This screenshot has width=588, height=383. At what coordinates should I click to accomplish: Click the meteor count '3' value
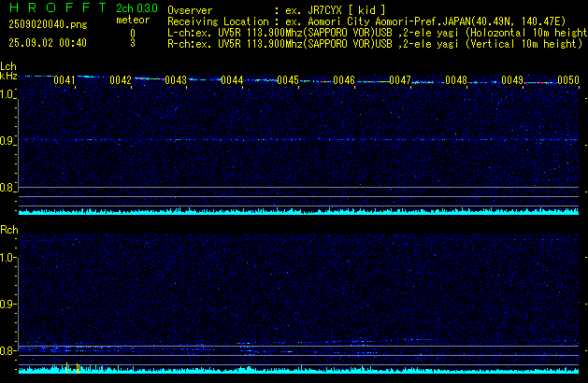133,43
